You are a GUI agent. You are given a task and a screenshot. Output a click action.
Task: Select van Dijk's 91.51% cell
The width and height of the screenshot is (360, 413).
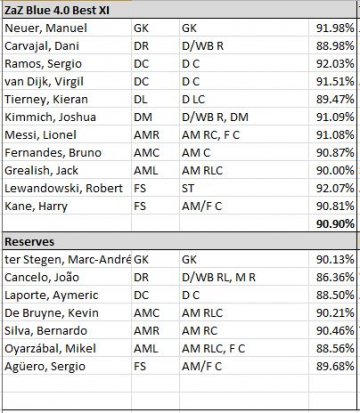coord(332,81)
